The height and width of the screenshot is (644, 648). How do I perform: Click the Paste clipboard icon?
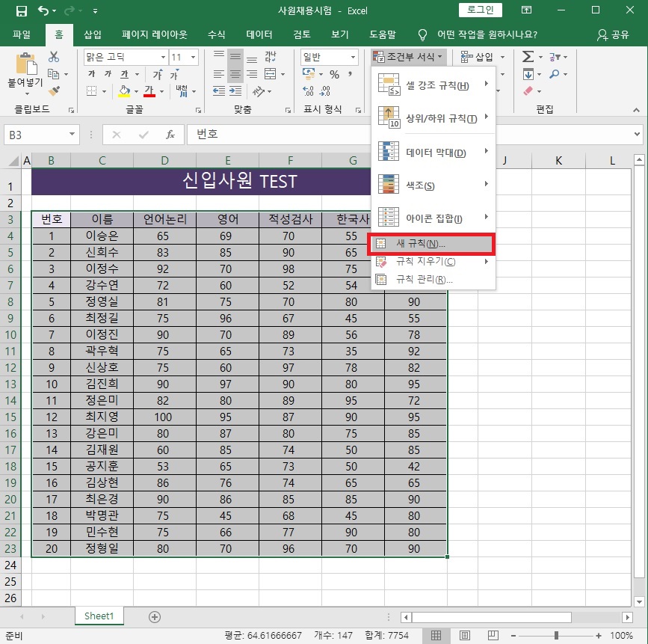point(26,64)
